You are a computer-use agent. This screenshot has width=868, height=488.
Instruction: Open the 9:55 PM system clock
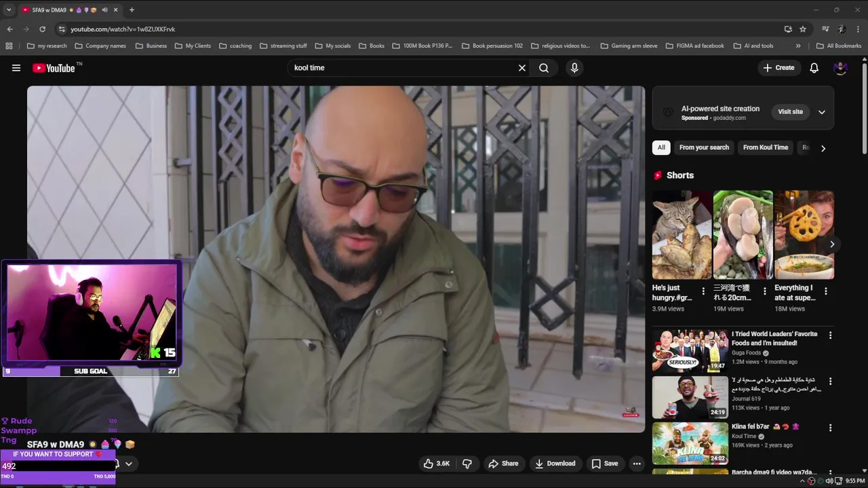tap(854, 481)
